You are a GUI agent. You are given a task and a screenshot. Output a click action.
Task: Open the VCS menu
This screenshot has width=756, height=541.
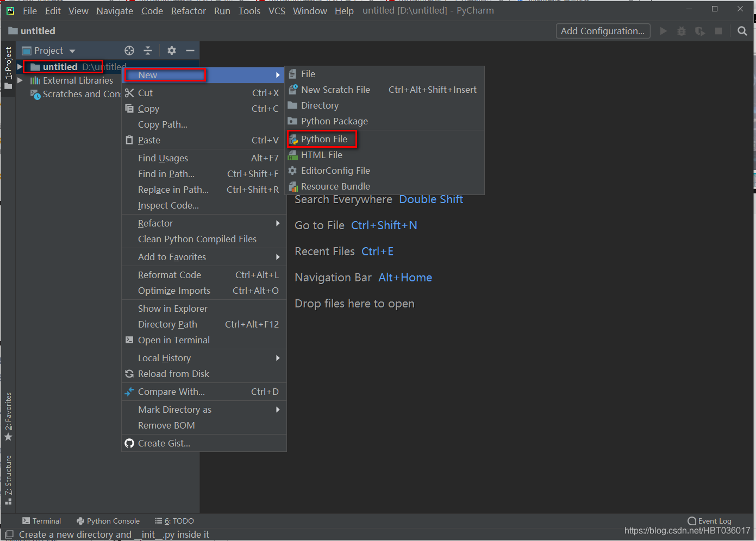[x=277, y=11]
